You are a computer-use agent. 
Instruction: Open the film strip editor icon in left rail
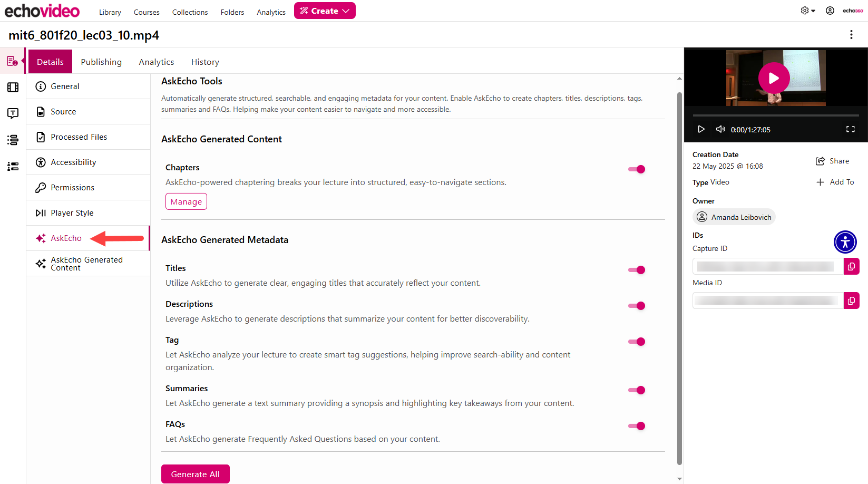[13, 87]
